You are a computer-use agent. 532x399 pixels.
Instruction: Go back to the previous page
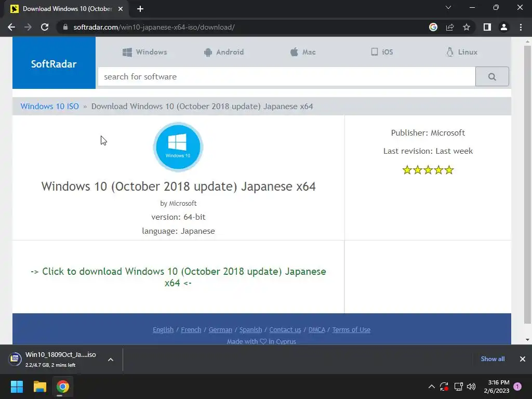click(x=11, y=27)
